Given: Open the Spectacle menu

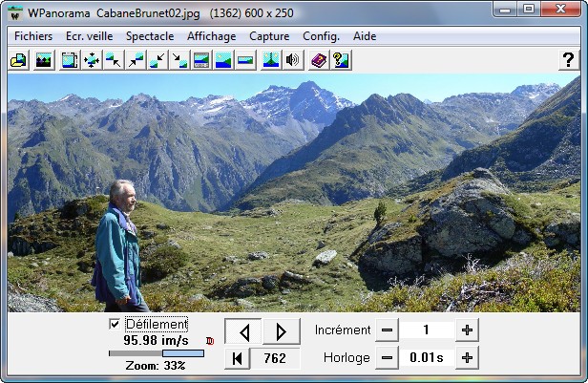Looking at the screenshot, I should tap(150, 36).
